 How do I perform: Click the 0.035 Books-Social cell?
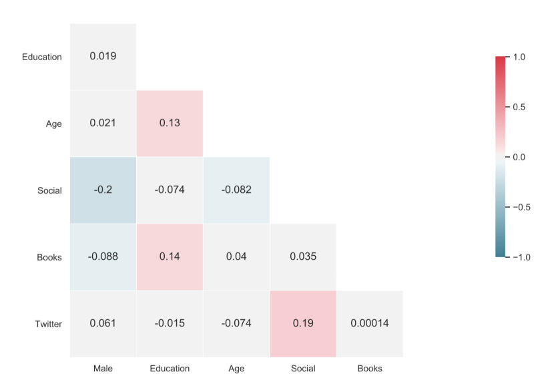point(303,257)
